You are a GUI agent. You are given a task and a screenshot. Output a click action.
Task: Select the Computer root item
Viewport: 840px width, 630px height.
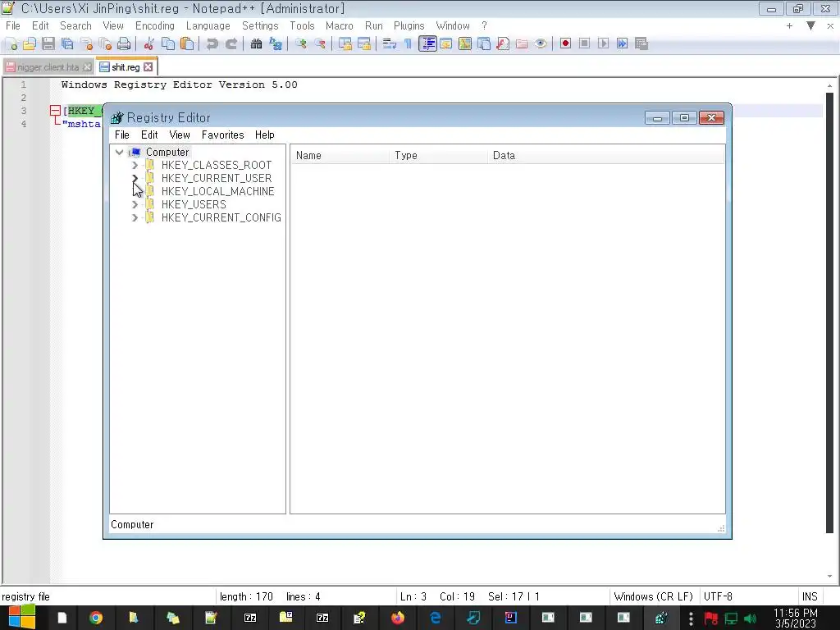click(167, 152)
